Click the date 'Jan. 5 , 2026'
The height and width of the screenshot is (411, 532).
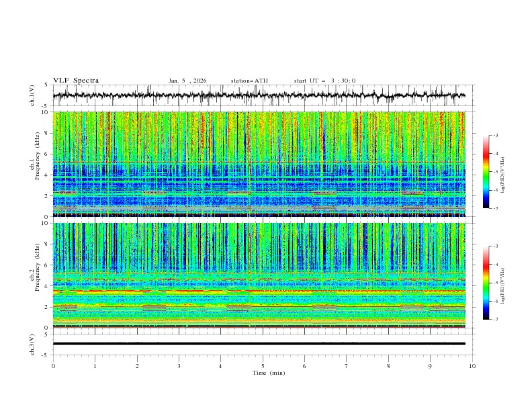(x=187, y=81)
